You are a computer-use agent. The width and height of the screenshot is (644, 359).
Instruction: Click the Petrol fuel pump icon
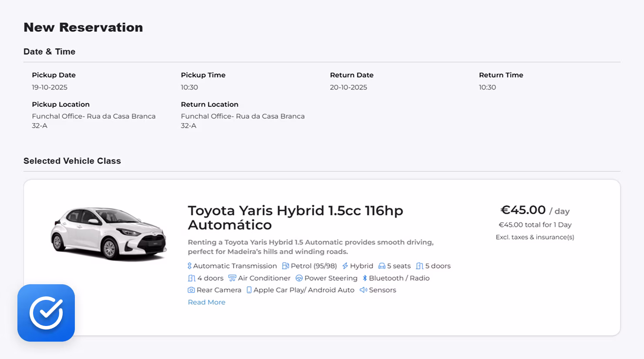[285, 266]
